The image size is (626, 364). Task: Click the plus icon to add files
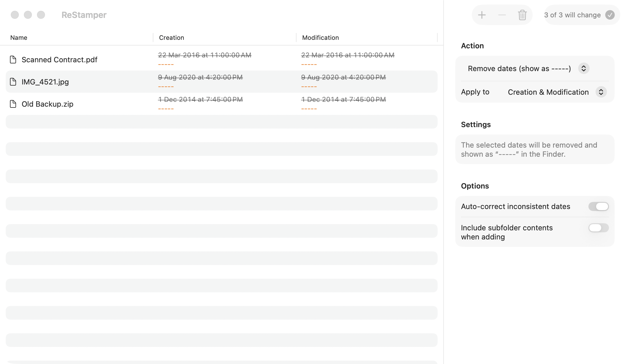tap(482, 15)
